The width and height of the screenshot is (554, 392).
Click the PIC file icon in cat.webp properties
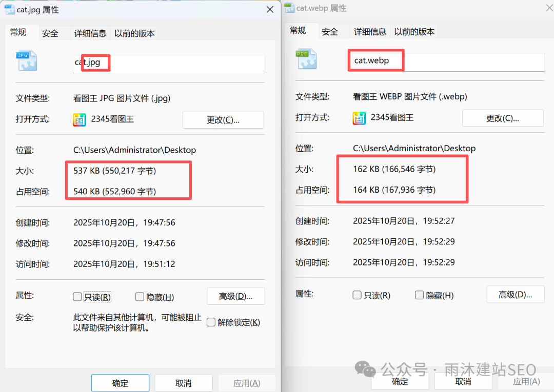pos(306,59)
